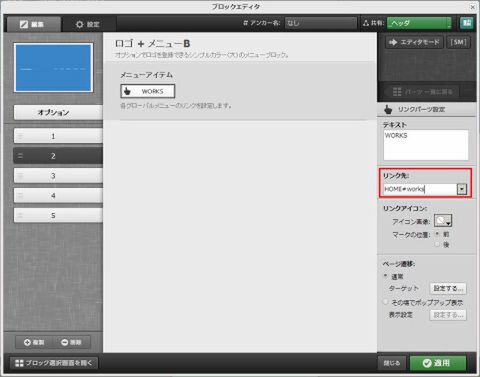Grab the drag handle of row 3
This screenshot has width=480, height=377.
coord(20,176)
